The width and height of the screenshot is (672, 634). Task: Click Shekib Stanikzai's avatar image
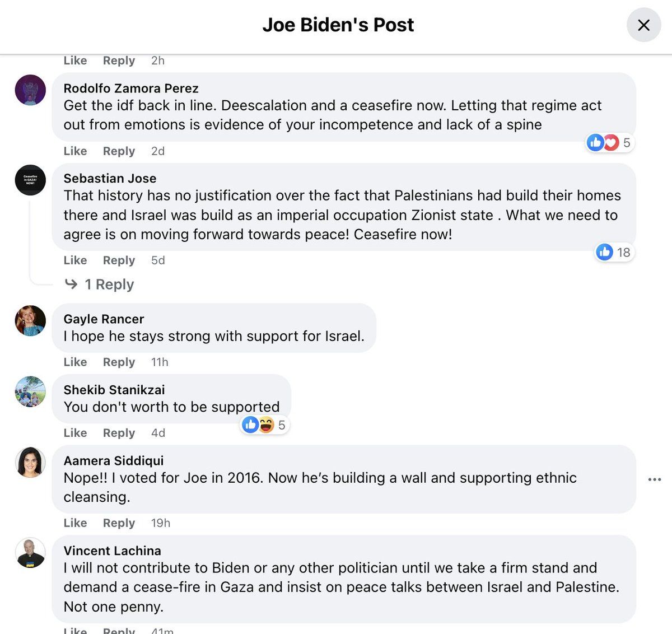30,391
